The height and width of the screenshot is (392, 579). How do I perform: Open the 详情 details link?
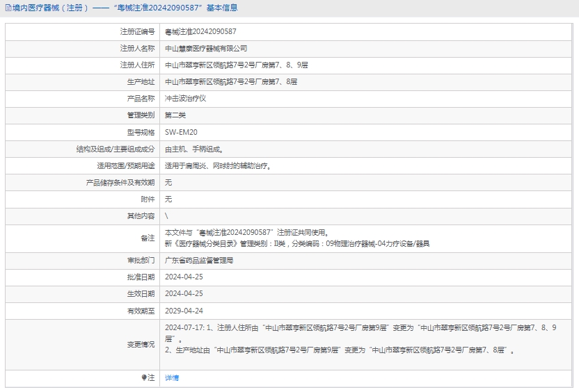point(172,378)
